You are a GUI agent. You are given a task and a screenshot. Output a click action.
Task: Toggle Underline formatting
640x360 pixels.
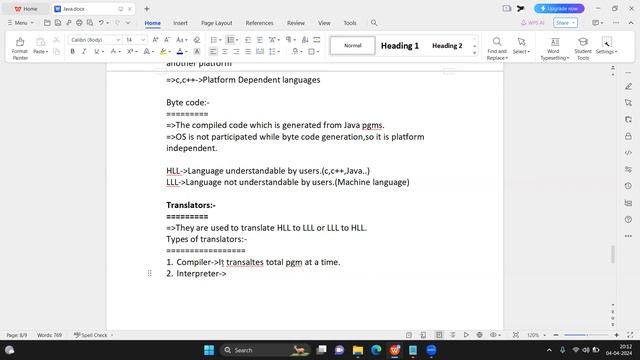(96, 51)
